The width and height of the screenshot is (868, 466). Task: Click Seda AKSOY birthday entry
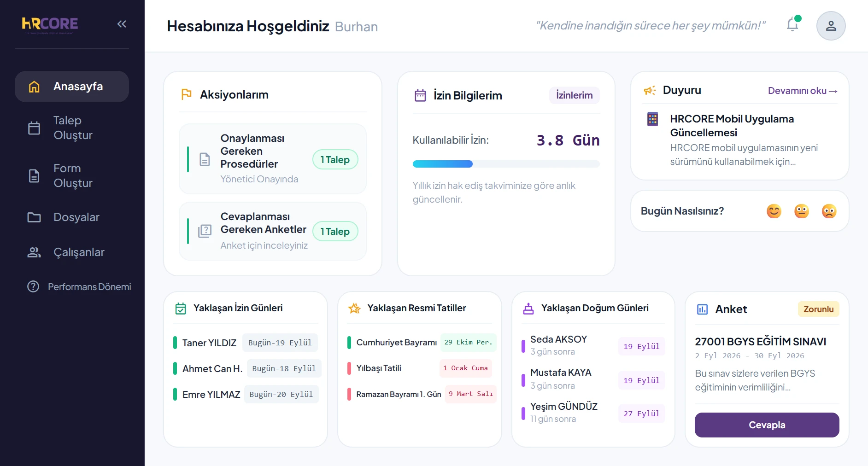(593, 345)
